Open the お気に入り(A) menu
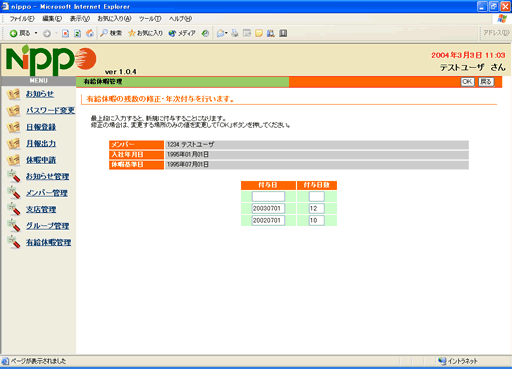 point(114,19)
